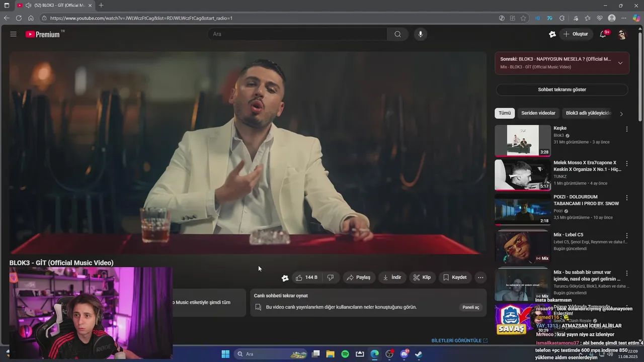Open options menu for POIZI DOLDURDUM video
The height and width of the screenshot is (362, 644).
(x=627, y=198)
